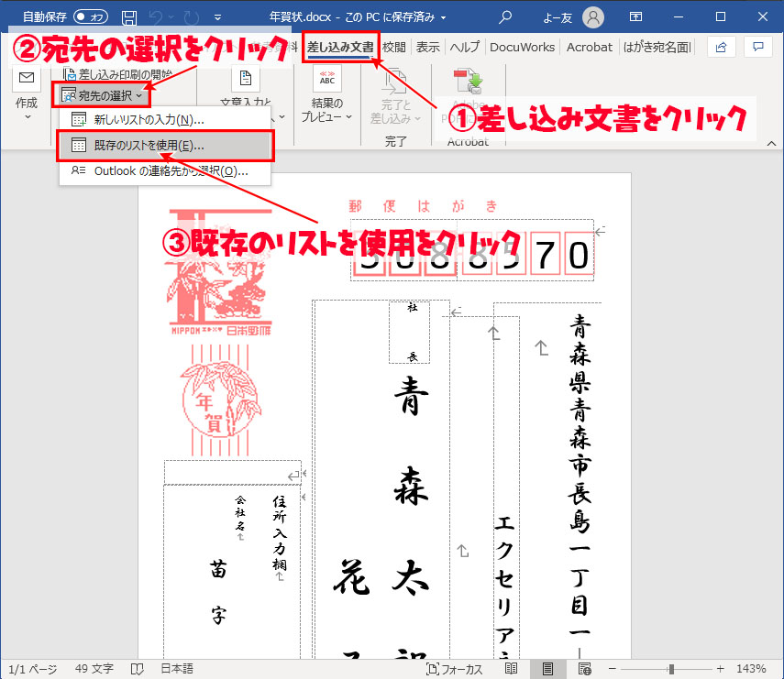The height and width of the screenshot is (679, 784).
Task: Open the 宛先の選択 dropdown
Action: (101, 95)
